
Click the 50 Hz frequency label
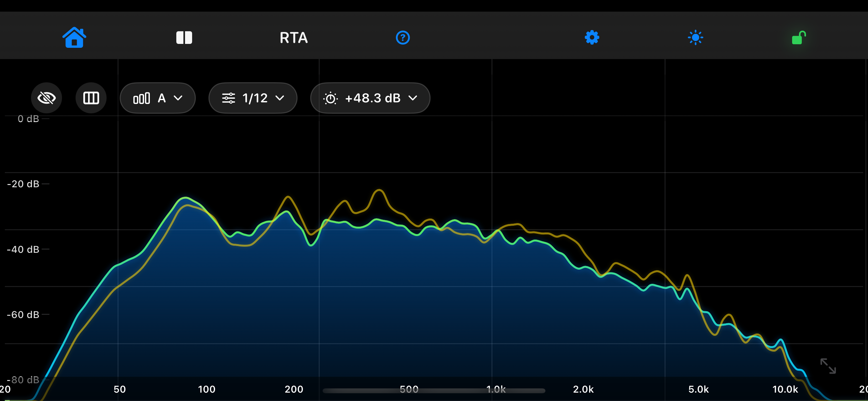pos(119,389)
